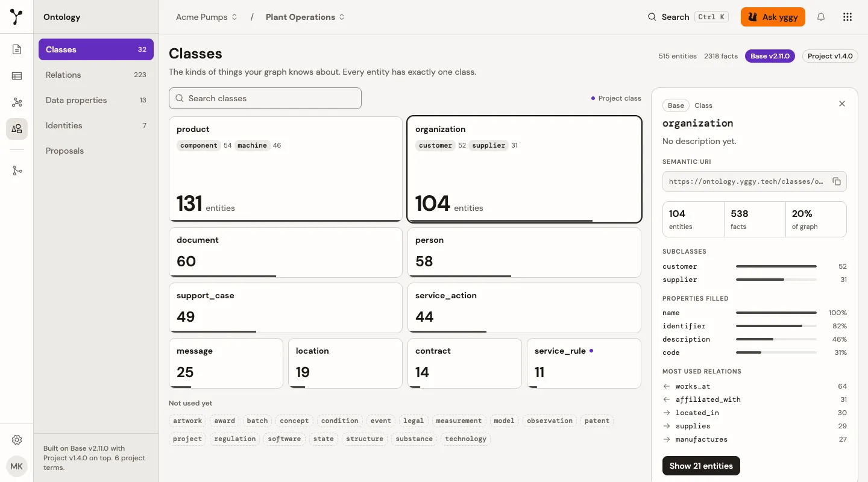Image resolution: width=868 pixels, height=482 pixels.
Task: Switch to the Relations section
Action: (x=96, y=75)
